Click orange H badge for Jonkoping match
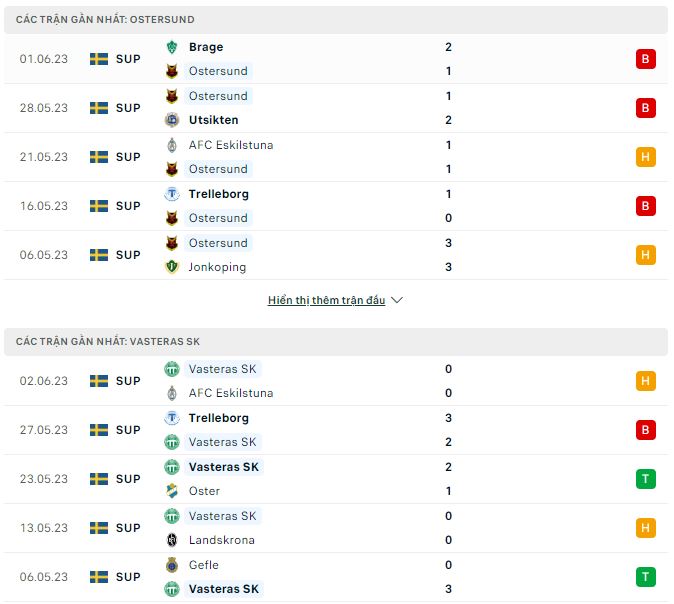Viewport: 674px width, 604px height. click(645, 255)
